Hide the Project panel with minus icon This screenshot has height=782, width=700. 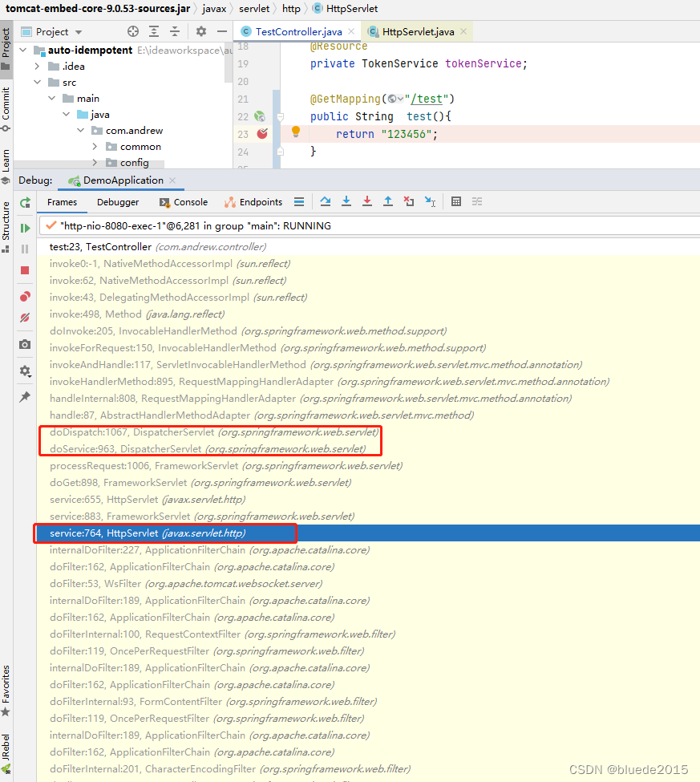222,32
